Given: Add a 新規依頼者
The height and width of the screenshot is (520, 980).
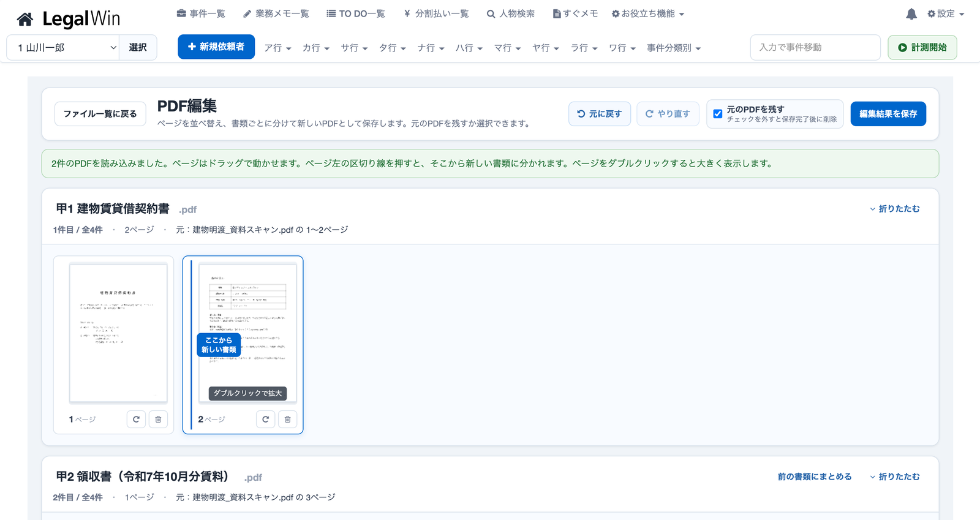Looking at the screenshot, I should click(216, 47).
